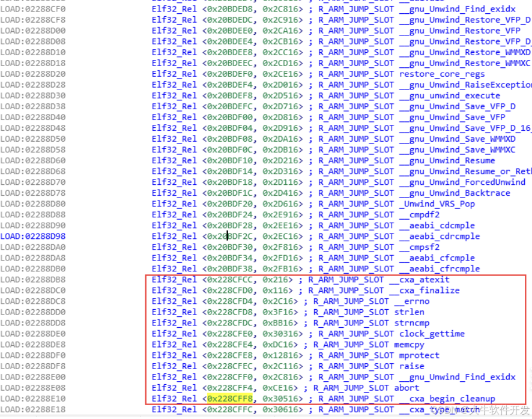The width and height of the screenshot is (532, 419).
Task: Select symbol clock_gettime
Action: tap(432, 334)
